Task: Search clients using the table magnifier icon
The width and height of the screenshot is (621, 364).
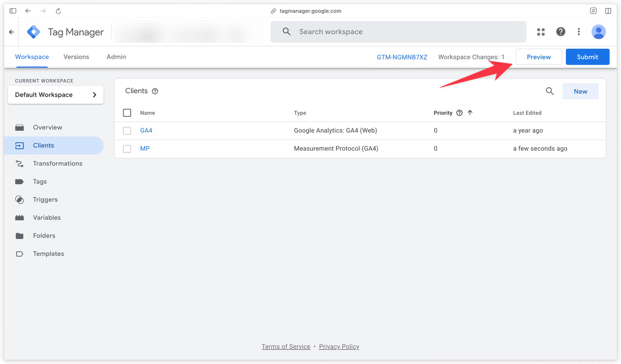Action: [x=550, y=91]
